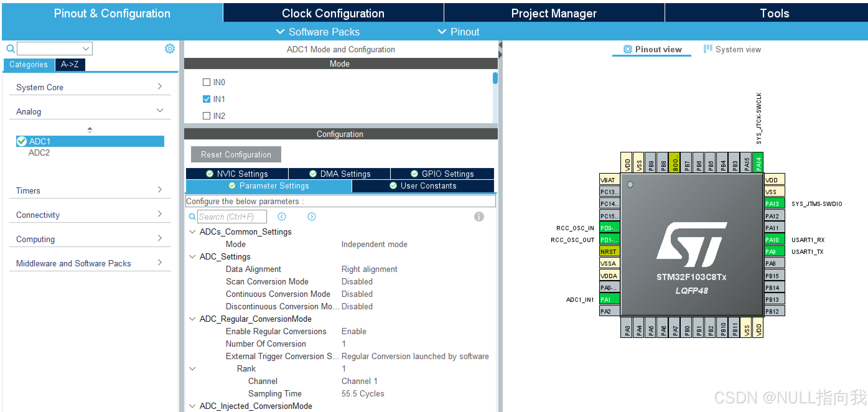
Task: Open the GPIO Settings tab
Action: pos(442,174)
